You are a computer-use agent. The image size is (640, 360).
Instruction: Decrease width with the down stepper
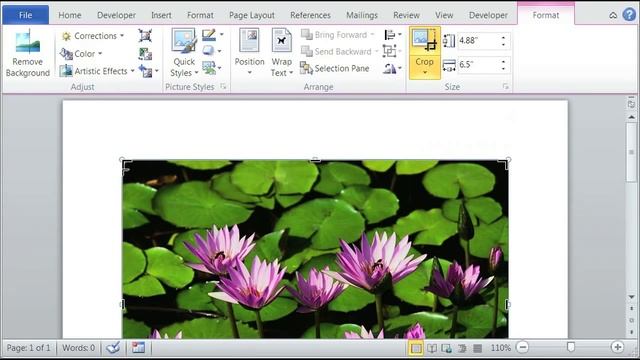point(504,68)
